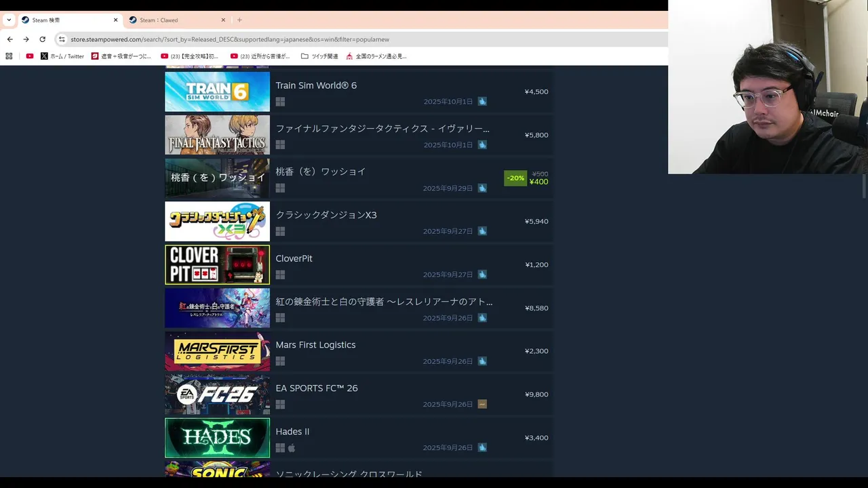Click the ¥4,500 price of Train Sim World
The height and width of the screenshot is (488, 868).
[536, 91]
